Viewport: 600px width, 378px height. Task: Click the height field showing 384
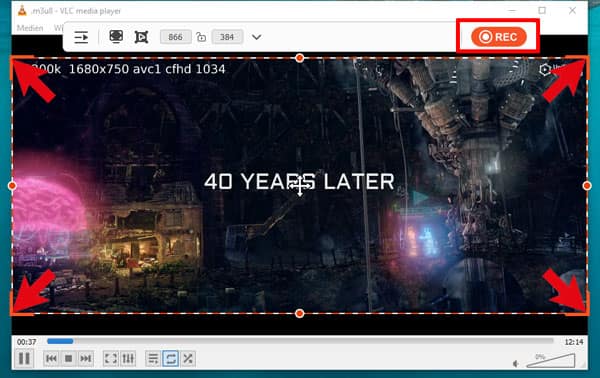(x=227, y=37)
